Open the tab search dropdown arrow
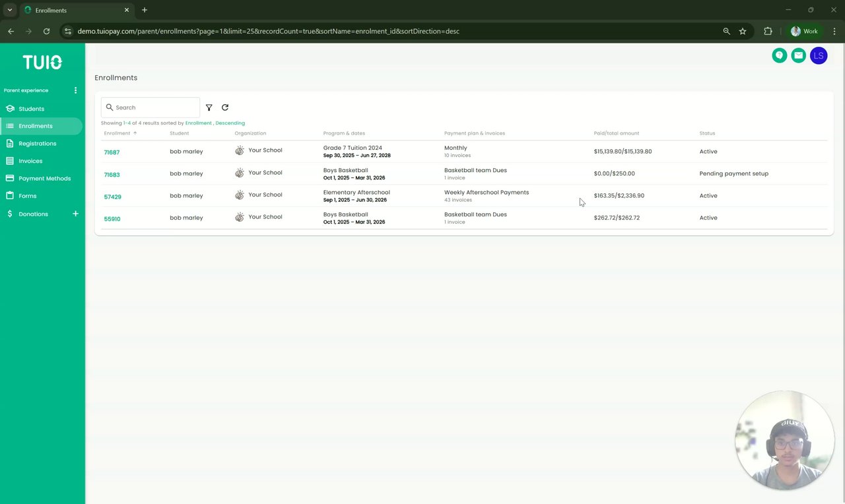Screen dimensions: 845x504 (9, 10)
